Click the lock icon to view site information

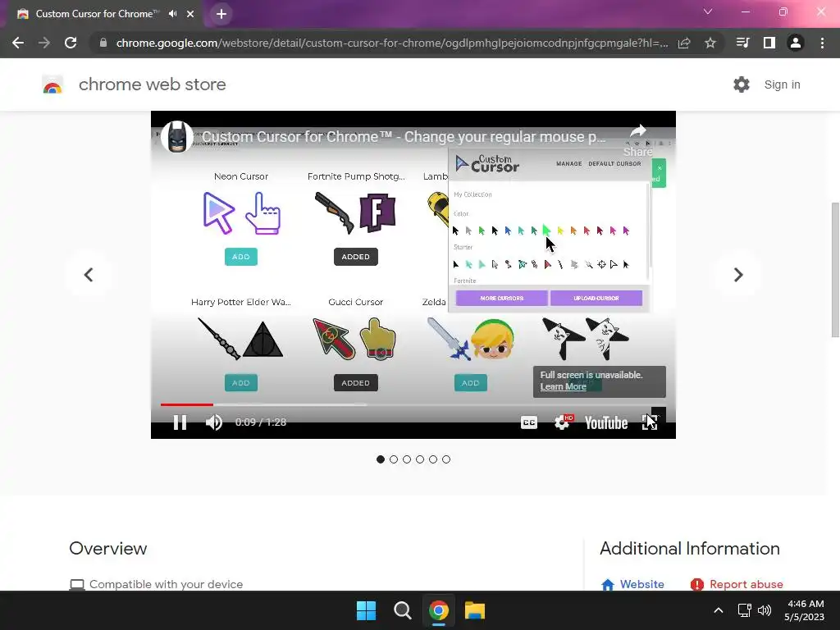click(103, 43)
